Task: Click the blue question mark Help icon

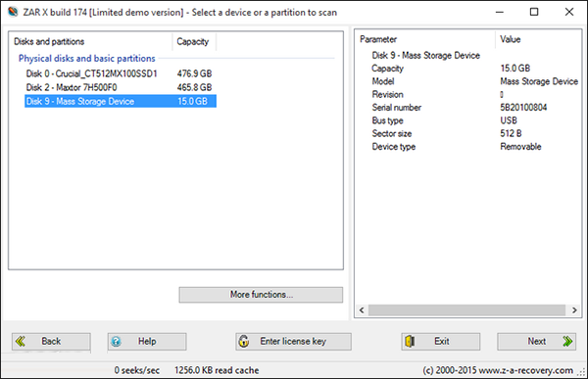Action: click(117, 342)
